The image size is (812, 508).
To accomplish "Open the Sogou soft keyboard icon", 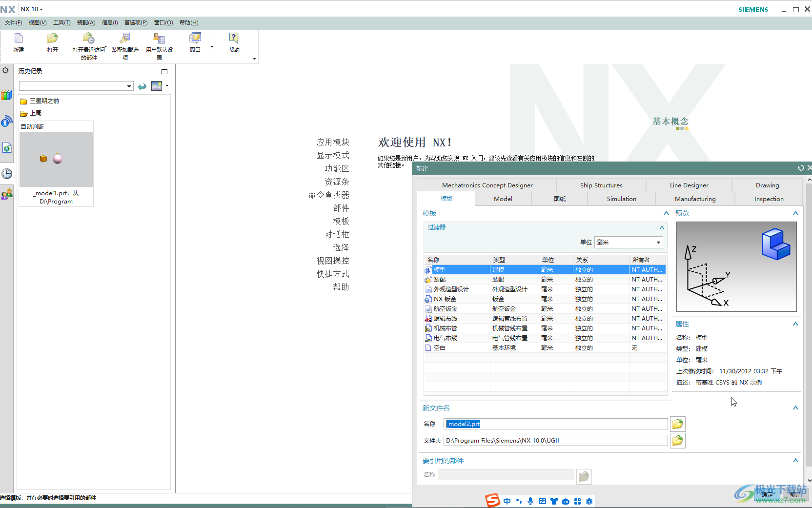I will pyautogui.click(x=542, y=501).
